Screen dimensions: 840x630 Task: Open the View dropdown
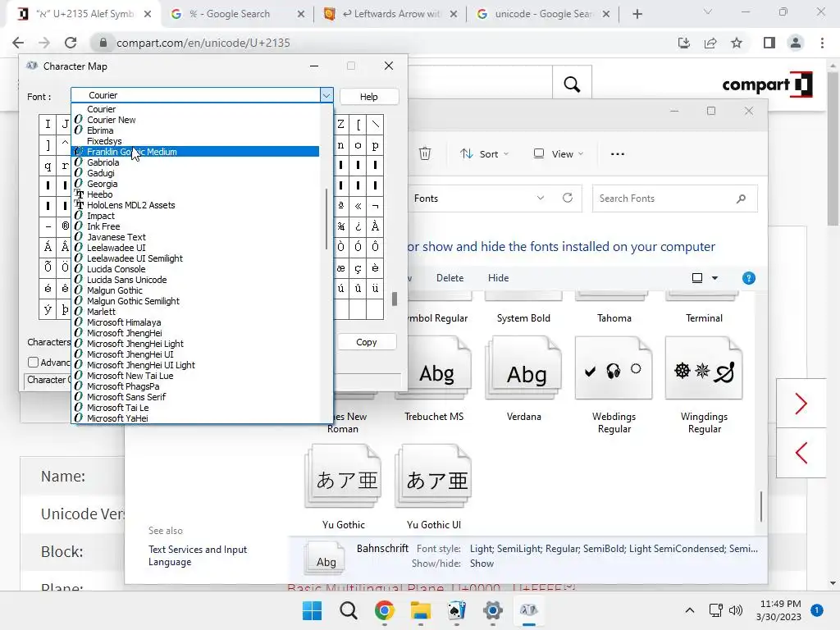click(558, 153)
